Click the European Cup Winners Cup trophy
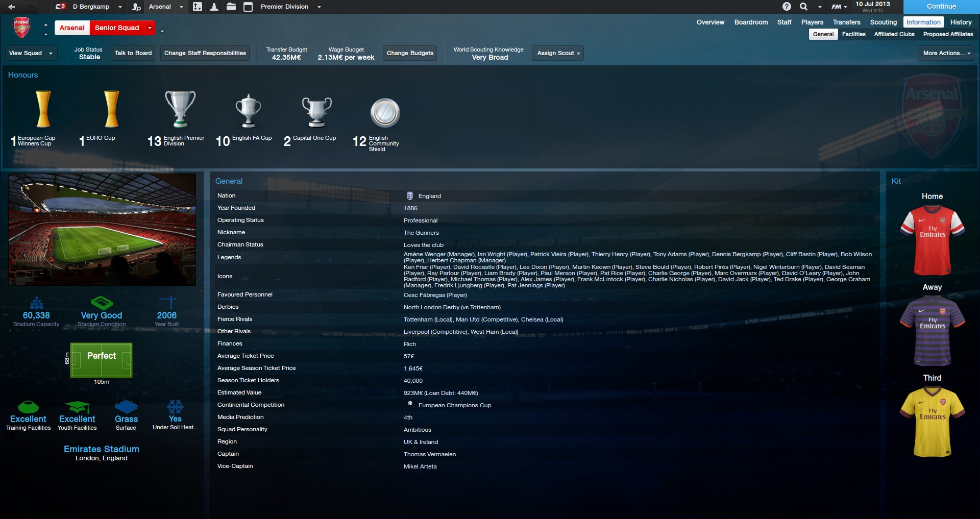 pos(43,109)
